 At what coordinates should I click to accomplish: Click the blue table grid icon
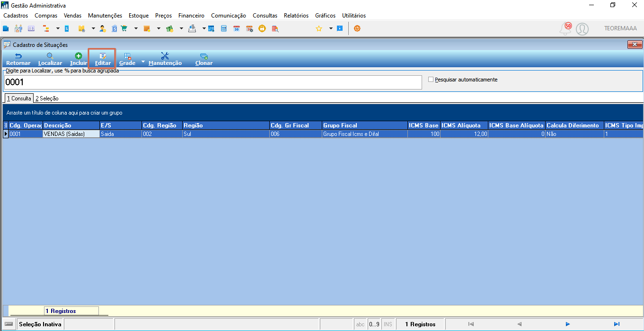click(x=211, y=28)
